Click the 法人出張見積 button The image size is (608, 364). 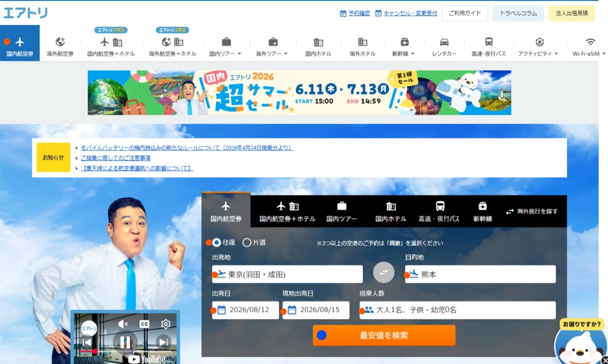[572, 13]
